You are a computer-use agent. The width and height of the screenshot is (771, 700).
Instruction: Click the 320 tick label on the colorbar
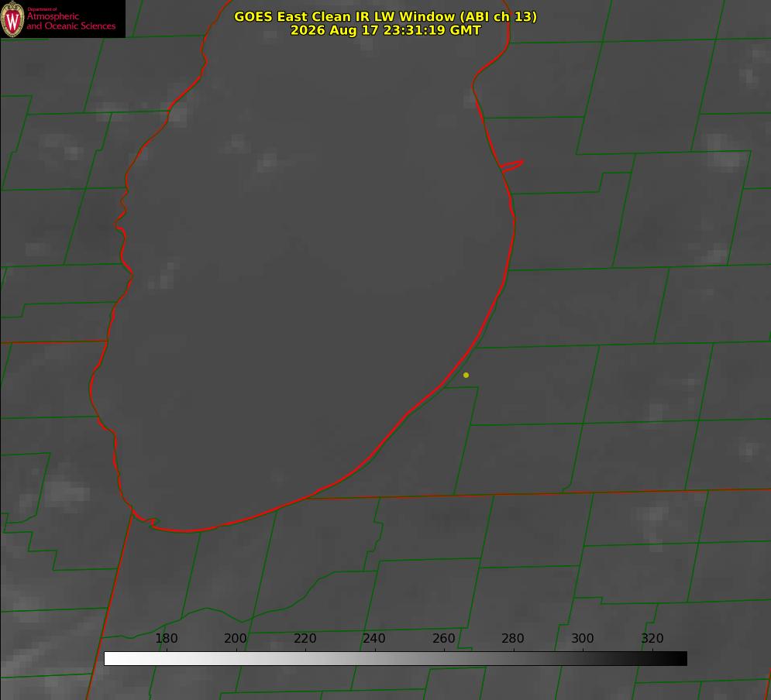(652, 638)
